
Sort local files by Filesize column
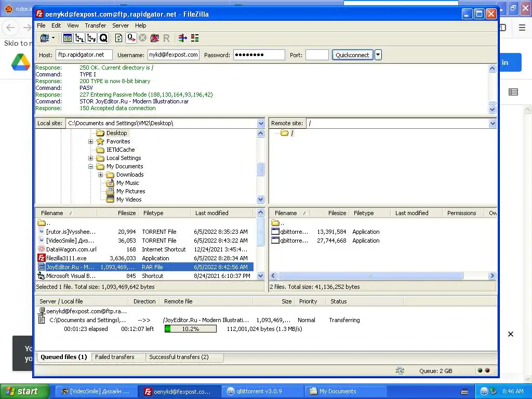coord(117,213)
